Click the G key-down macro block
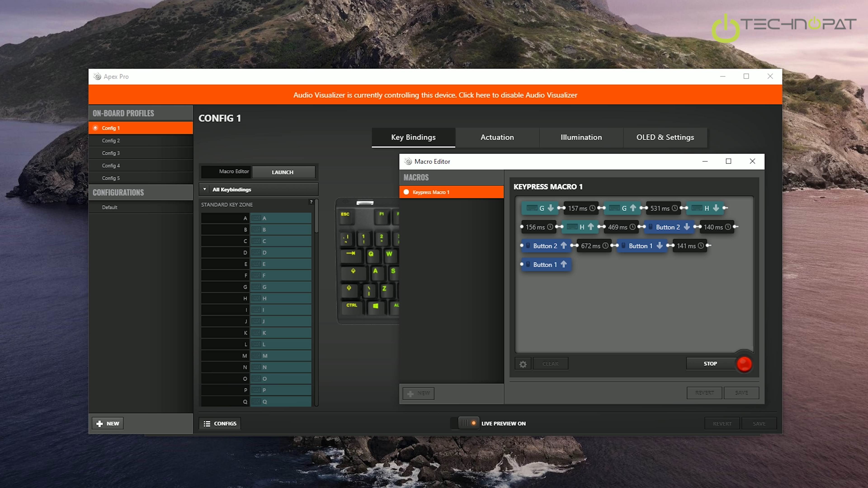Screen dimensions: 868x488 tap(540, 208)
